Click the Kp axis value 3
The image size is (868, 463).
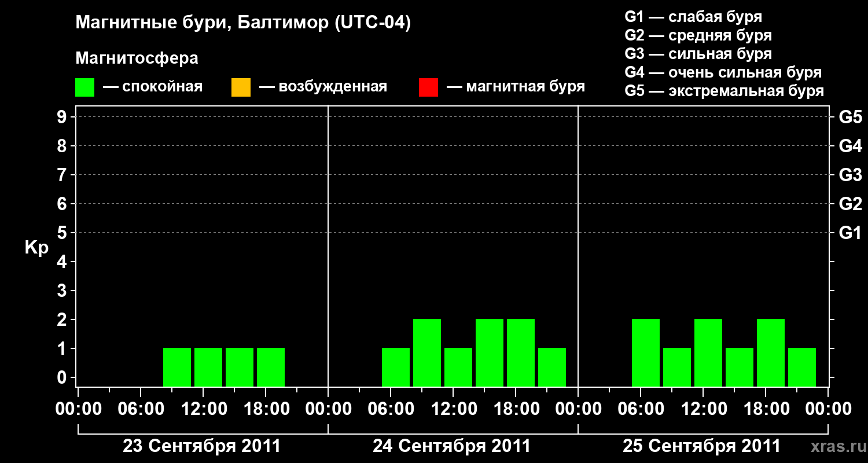click(x=63, y=291)
